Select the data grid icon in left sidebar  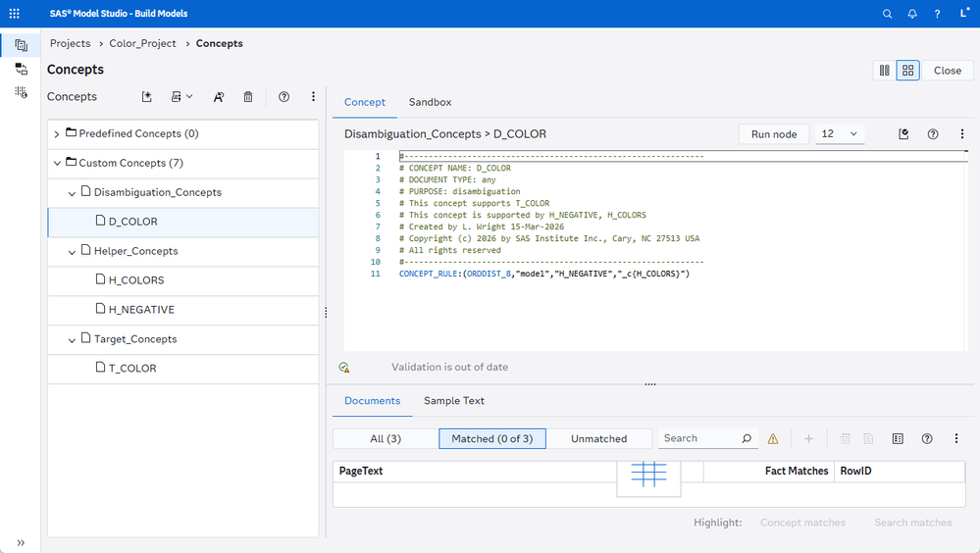(x=21, y=92)
